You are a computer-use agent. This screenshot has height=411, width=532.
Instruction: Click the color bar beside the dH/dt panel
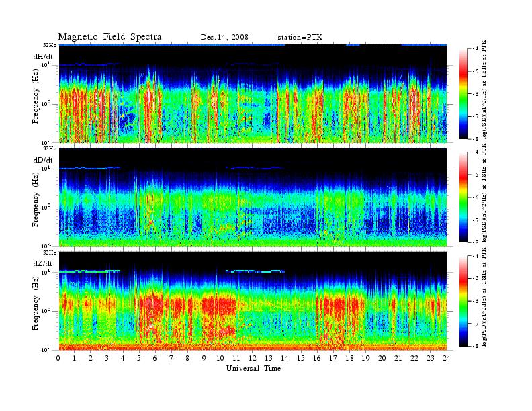pos(463,93)
